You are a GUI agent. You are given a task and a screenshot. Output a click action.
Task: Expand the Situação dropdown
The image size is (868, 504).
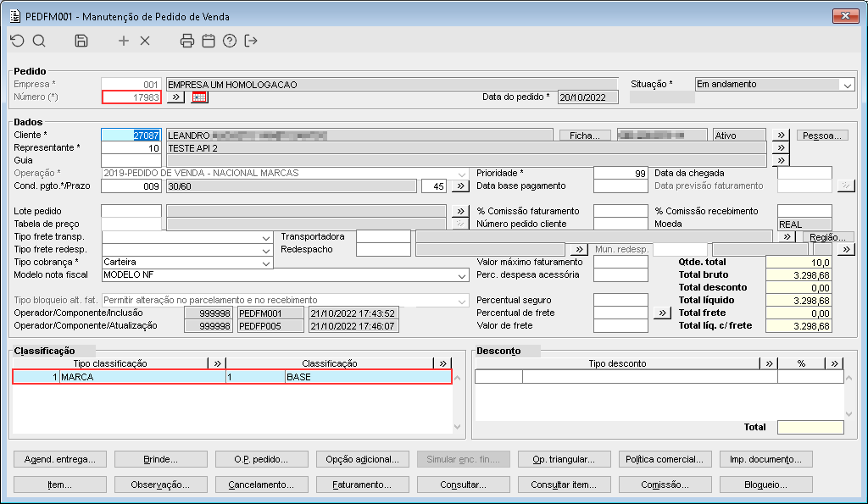(847, 85)
